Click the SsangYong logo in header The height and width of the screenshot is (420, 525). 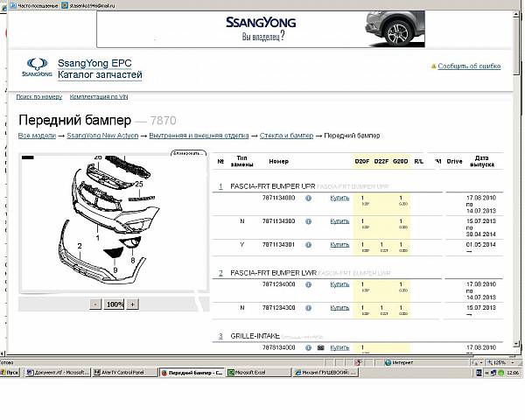37,67
